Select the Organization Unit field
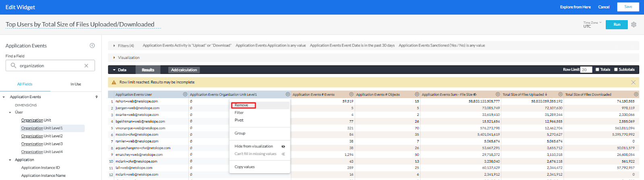Screen dimensions: 644x180 pyautogui.click(x=36, y=120)
